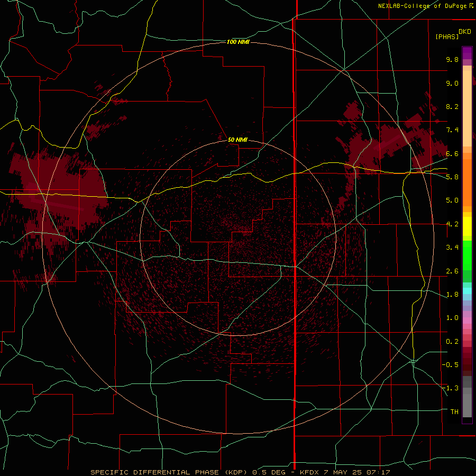This screenshot has height=476, width=476.
Task: Click the yellow segment of the color bar
Action: [467, 226]
